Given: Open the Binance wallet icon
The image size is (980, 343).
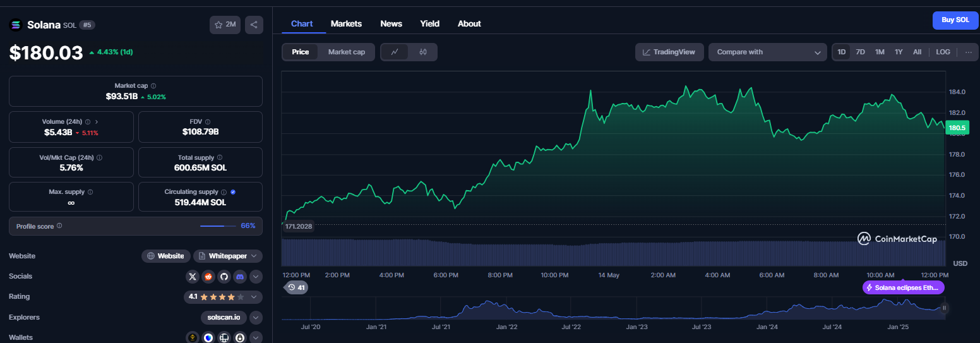Looking at the screenshot, I should coord(193,338).
